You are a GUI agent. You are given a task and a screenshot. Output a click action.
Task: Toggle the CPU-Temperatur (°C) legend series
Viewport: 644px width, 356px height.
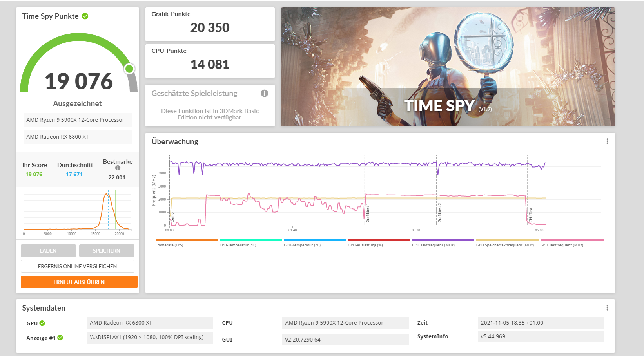pos(250,243)
